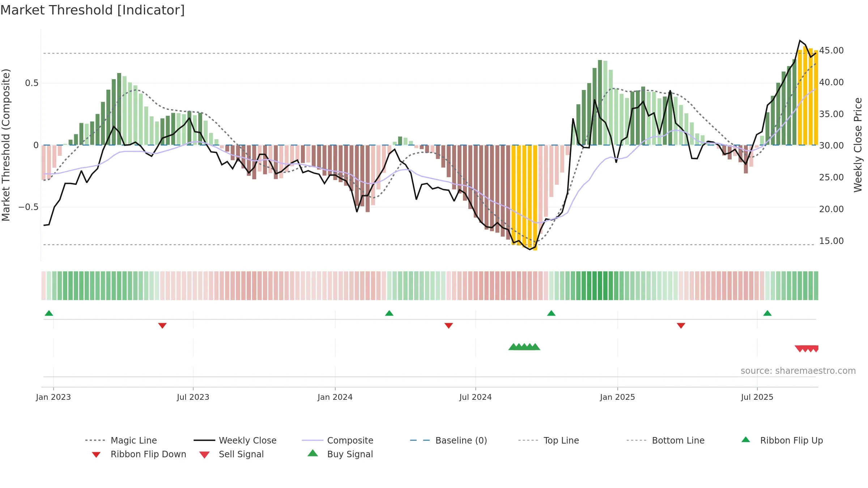868x488 pixels.
Task: Click the Jan 2023 x-axis label
Action: pyautogui.click(x=54, y=397)
